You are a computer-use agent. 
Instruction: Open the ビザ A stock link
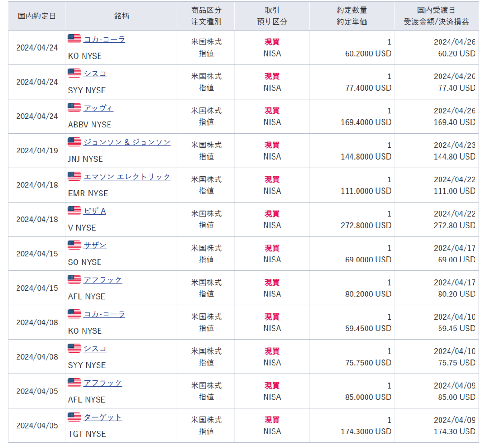coord(95,211)
